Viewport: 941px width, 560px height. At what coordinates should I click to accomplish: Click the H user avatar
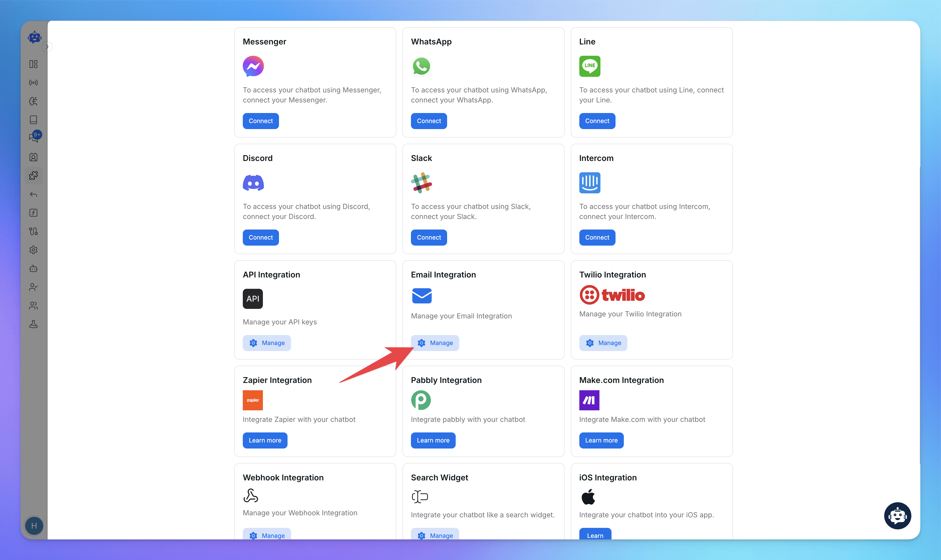pyautogui.click(x=34, y=526)
